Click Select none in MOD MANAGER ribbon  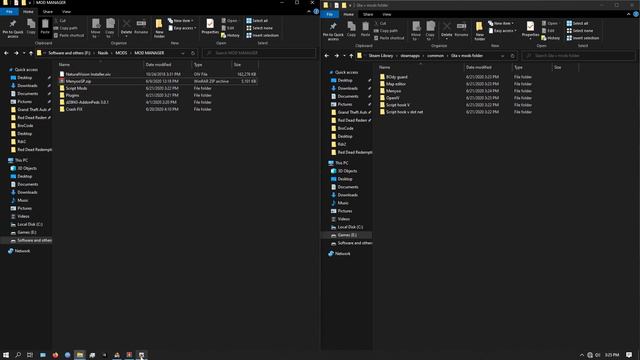[259, 28]
